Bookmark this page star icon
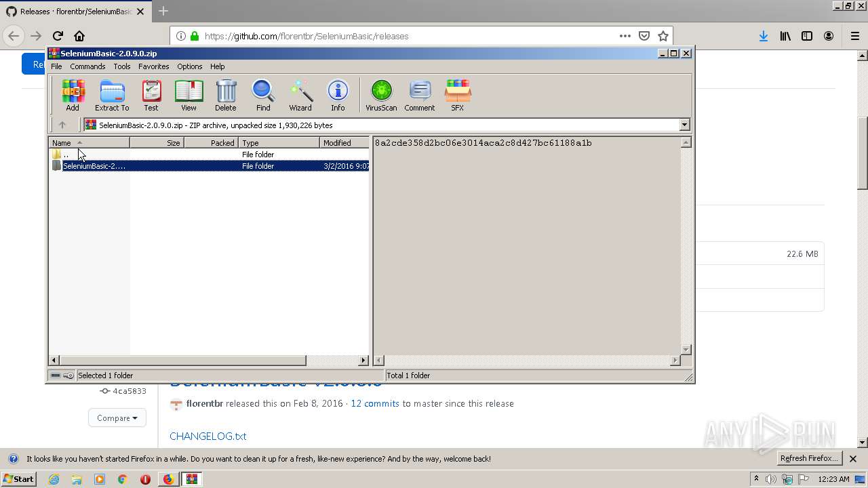 coord(663,36)
